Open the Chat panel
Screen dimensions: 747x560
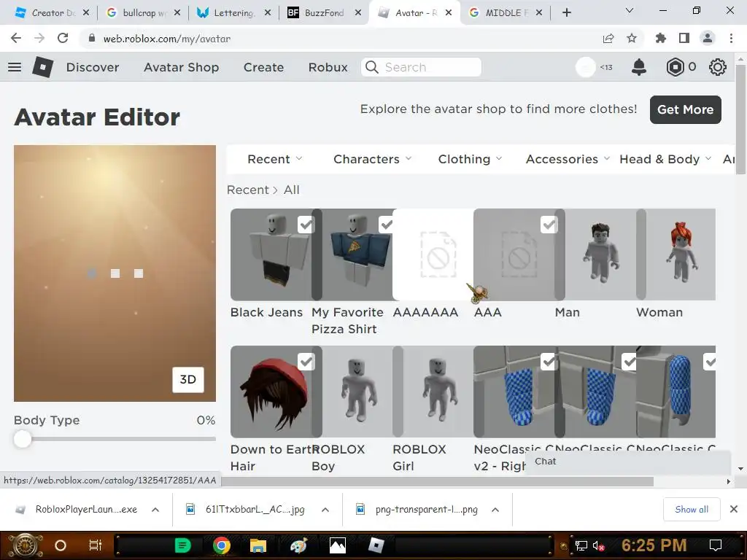628,462
